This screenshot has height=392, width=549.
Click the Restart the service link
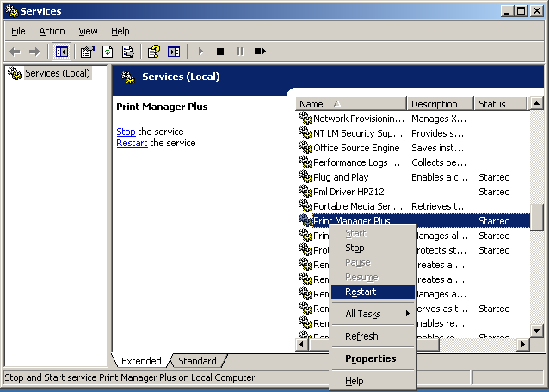132,143
